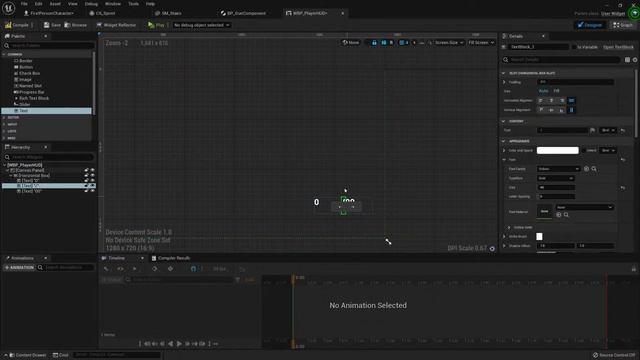640x360 pixels.
Task: Click Strike Brush white swatch
Action: pos(540,237)
